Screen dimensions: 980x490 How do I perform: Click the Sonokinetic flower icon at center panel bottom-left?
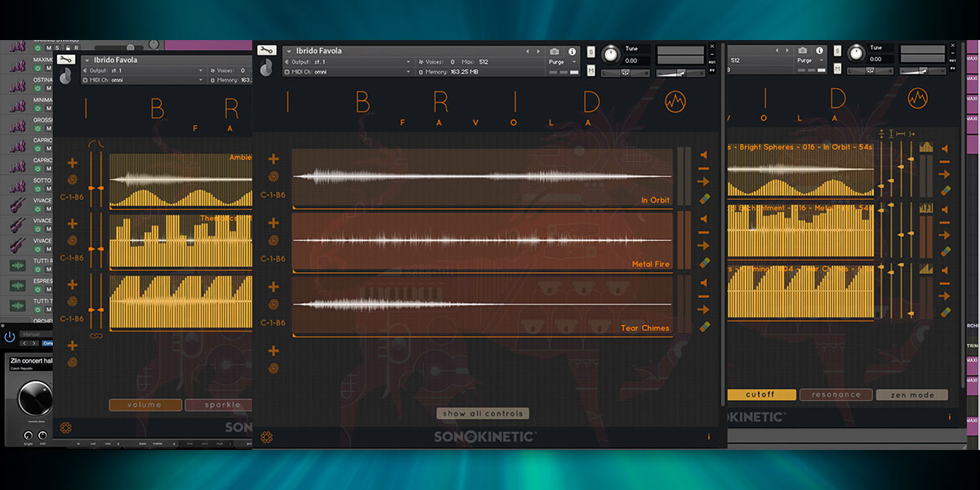coord(266,438)
